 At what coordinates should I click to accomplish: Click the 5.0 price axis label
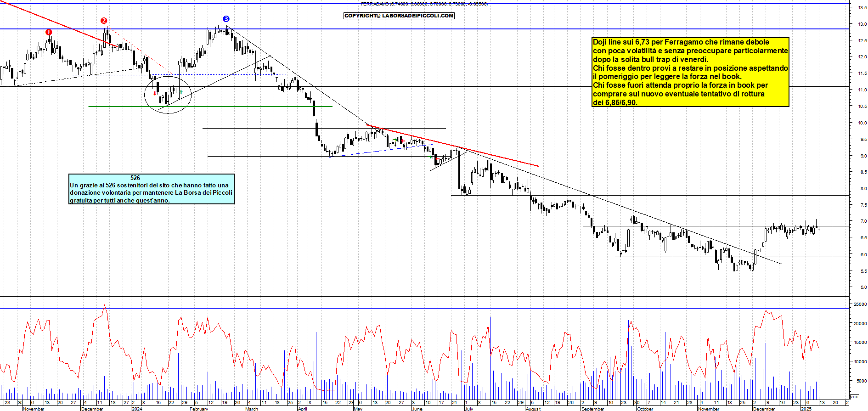(x=863, y=287)
